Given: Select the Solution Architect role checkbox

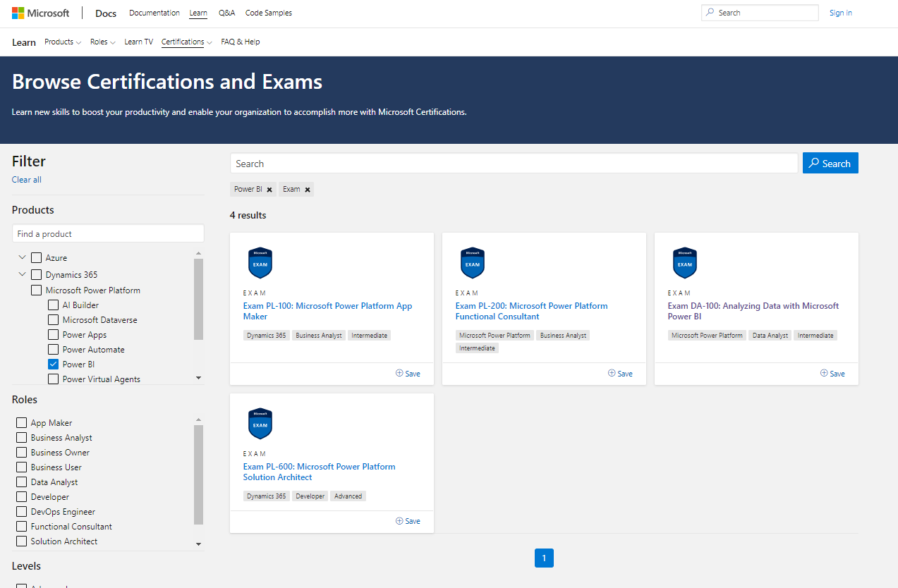Looking at the screenshot, I should [22, 541].
